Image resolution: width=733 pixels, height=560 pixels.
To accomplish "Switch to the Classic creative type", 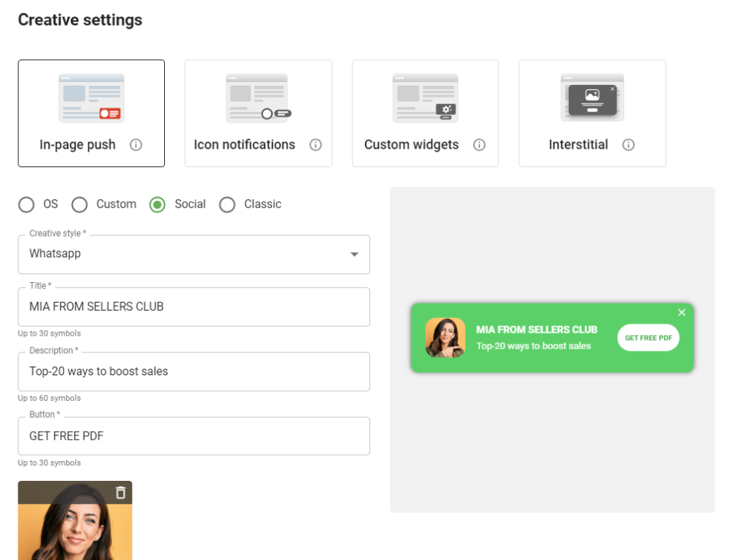I will (227, 205).
